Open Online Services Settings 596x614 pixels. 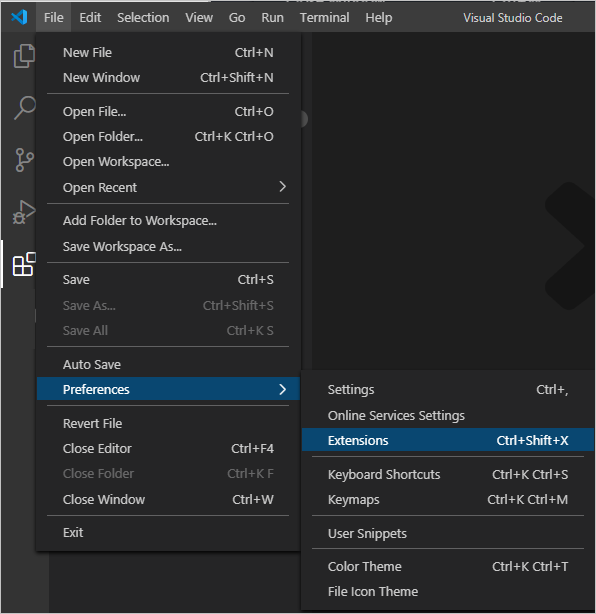[448, 415]
